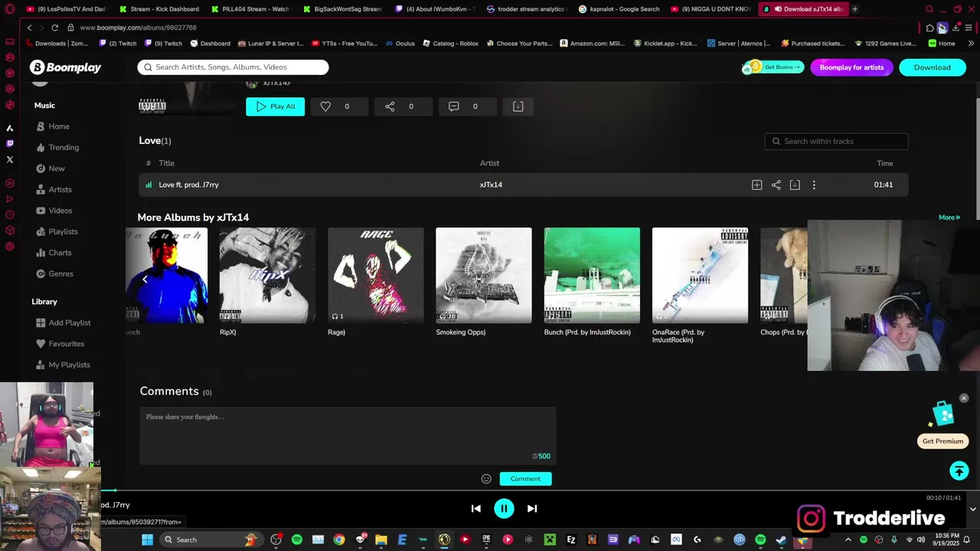Click the comment text box
Viewport: 980px width, 551px height.
coord(348,436)
